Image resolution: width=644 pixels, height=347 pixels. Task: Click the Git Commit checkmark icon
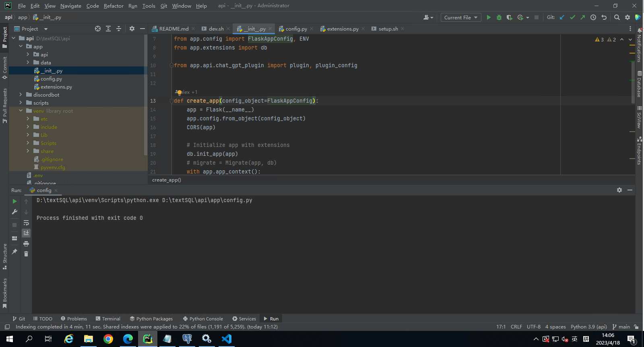(x=572, y=17)
